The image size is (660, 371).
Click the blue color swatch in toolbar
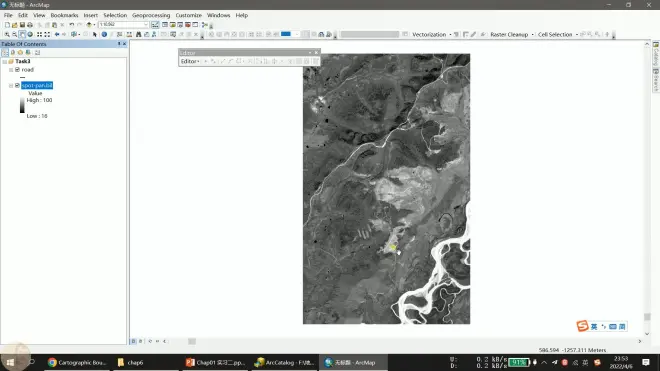click(286, 34)
